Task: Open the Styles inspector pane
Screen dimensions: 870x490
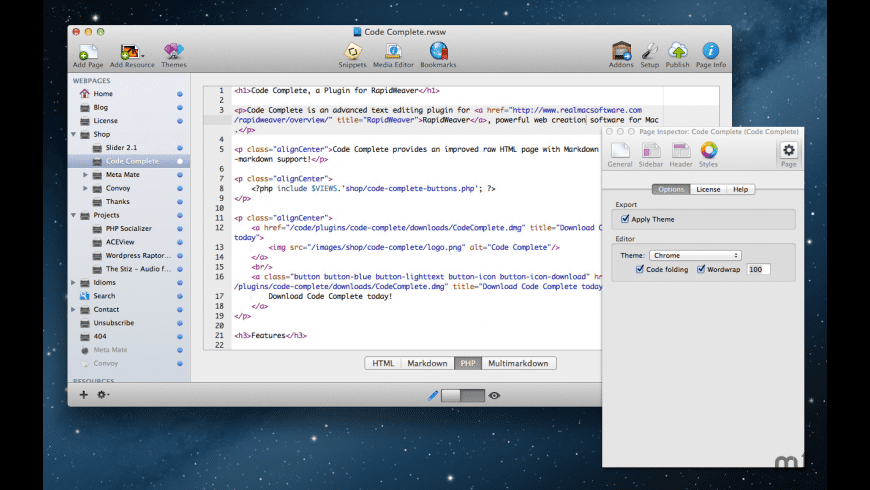Action: click(708, 151)
